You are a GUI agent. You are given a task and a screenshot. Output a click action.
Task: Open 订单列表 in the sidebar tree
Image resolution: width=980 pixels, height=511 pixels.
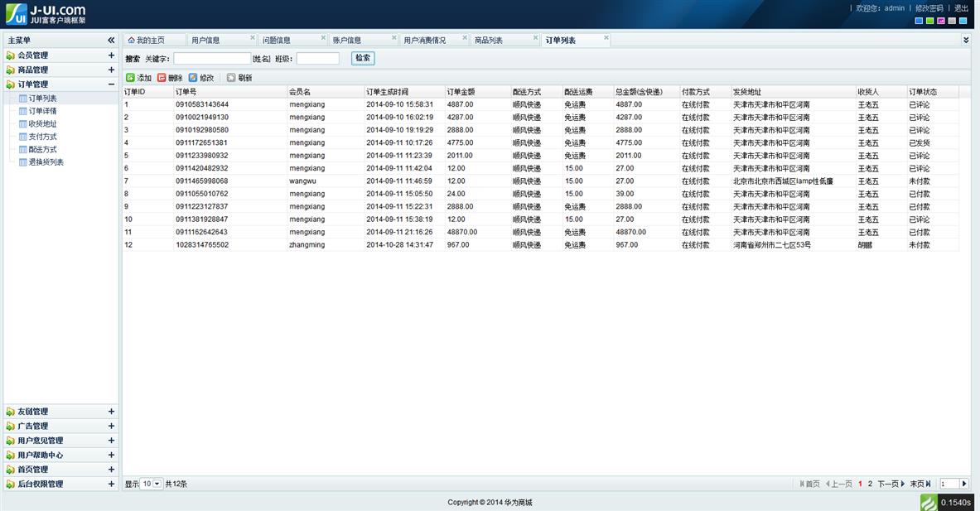point(42,98)
